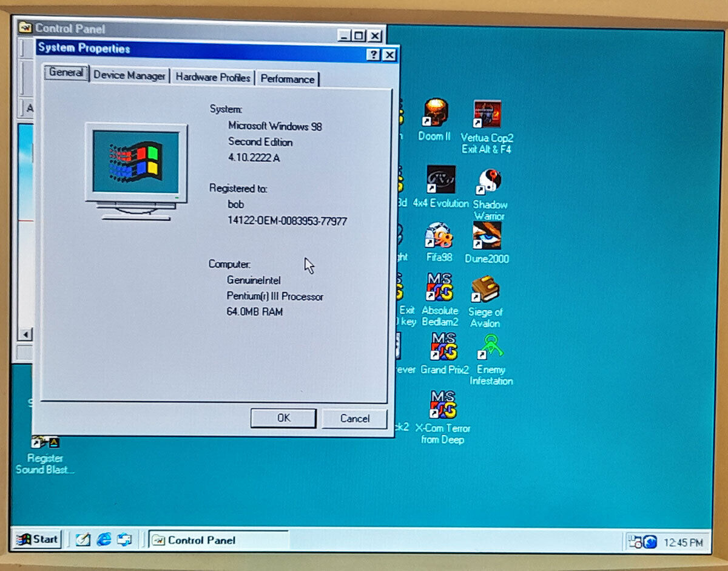The width and height of the screenshot is (728, 571).
Task: Click the registered name bob
Action: [236, 204]
